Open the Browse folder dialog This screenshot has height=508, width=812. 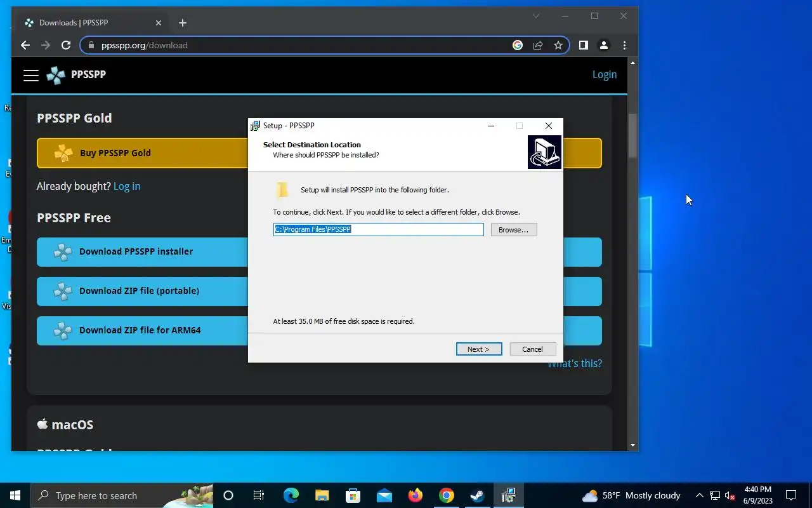[x=513, y=230]
